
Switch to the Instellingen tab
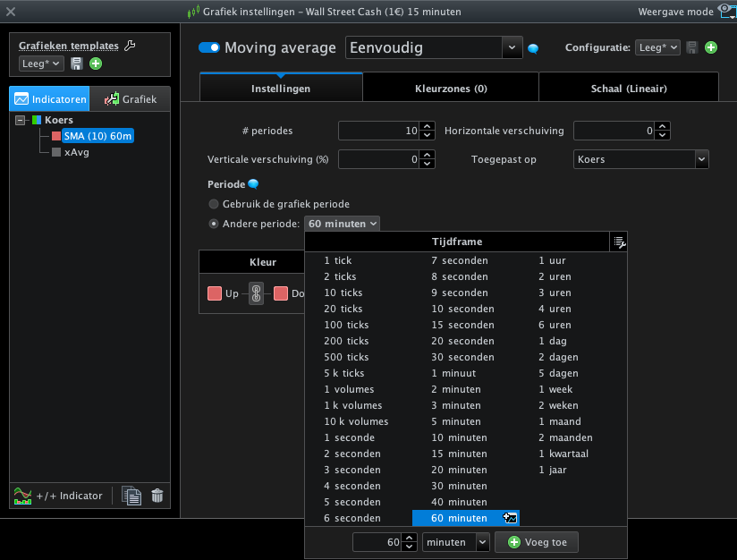coord(281,89)
